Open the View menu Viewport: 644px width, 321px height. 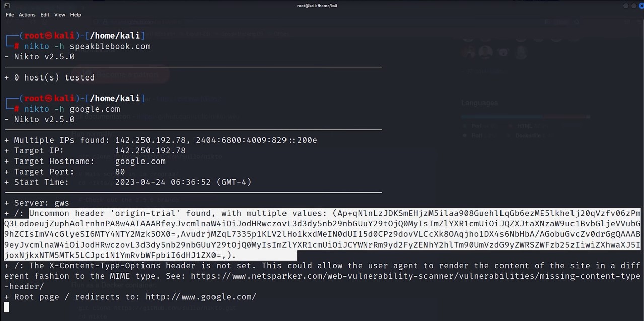click(x=60, y=15)
